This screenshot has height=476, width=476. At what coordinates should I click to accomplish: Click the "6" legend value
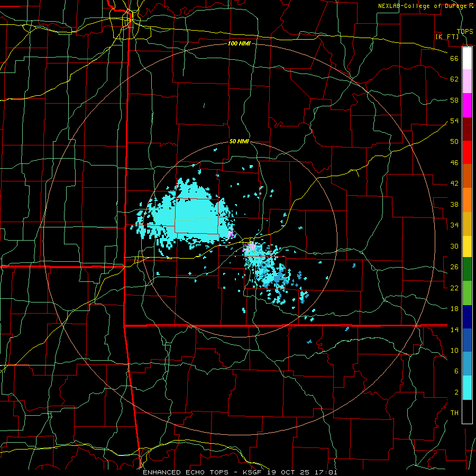tap(456, 372)
